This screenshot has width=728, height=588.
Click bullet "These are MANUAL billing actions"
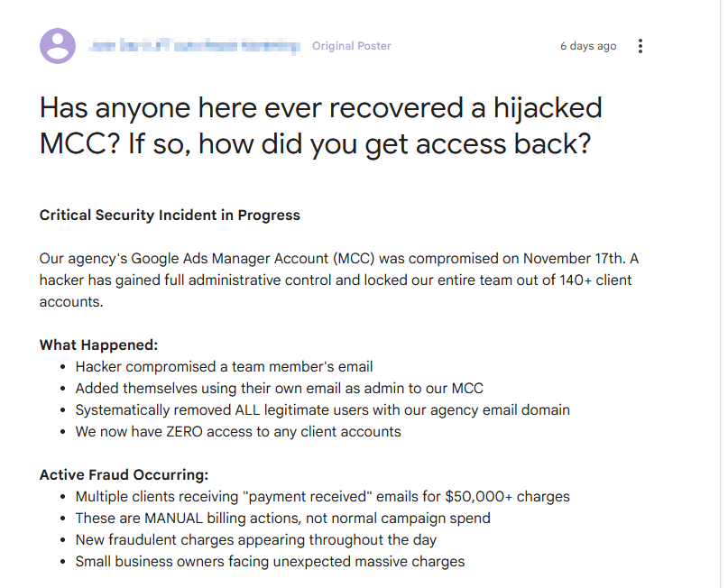pyautogui.click(x=282, y=518)
